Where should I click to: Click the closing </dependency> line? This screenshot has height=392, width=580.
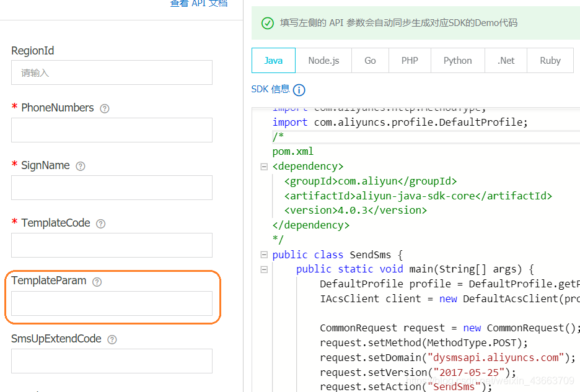(310, 225)
